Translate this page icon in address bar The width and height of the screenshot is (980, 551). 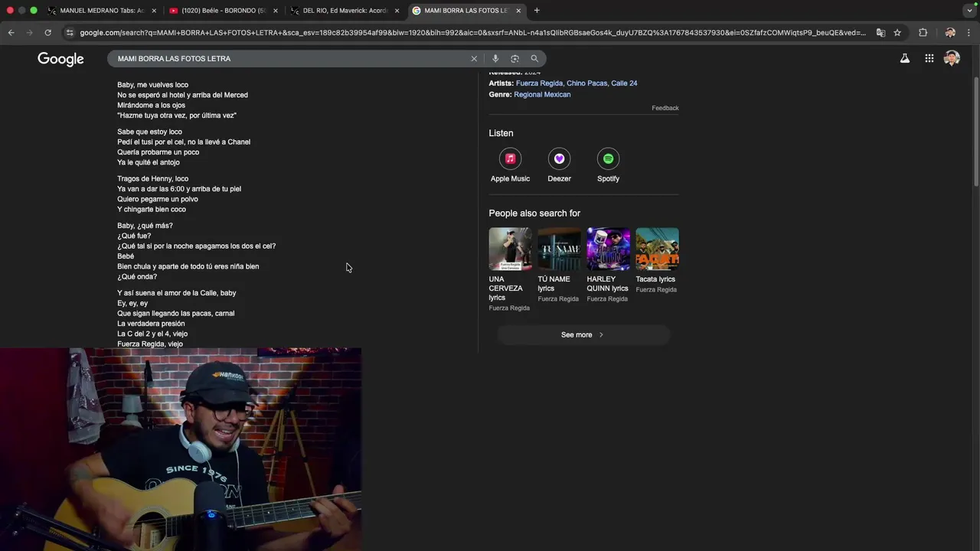[880, 33]
